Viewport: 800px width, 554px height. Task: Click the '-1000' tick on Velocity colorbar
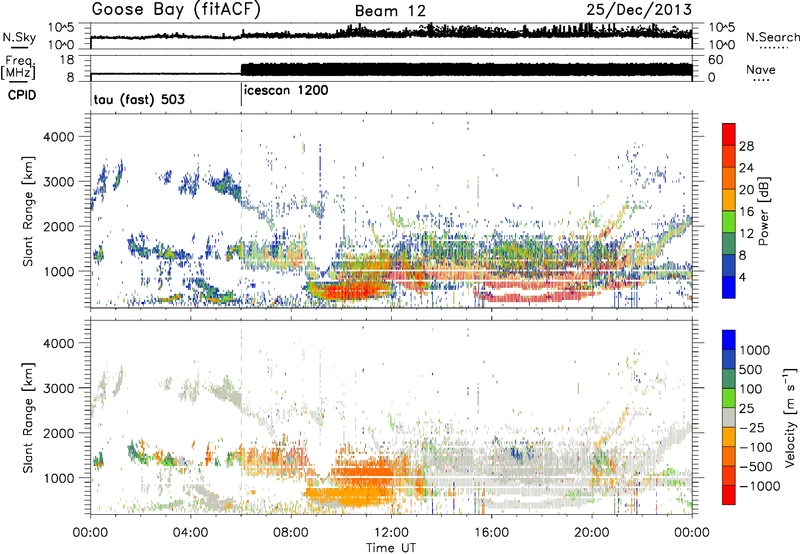[x=759, y=486]
